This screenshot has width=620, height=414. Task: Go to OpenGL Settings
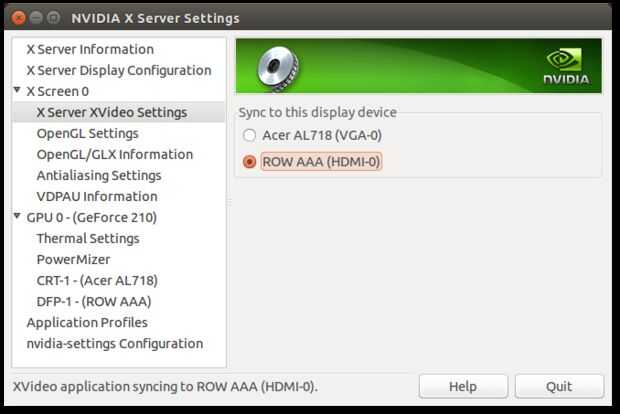pos(87,133)
